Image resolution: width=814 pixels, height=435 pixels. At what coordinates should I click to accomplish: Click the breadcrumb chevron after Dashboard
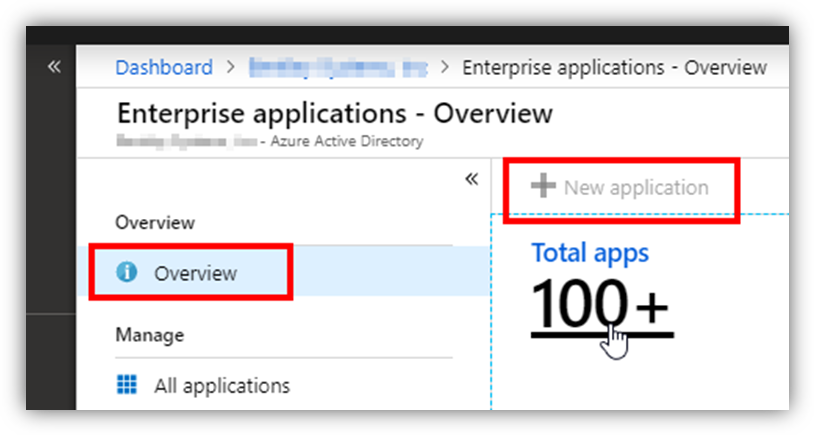point(230,68)
